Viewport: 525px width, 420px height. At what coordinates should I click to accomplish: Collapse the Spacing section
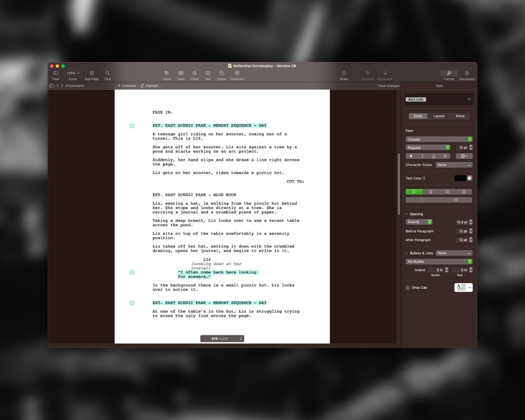(407, 214)
